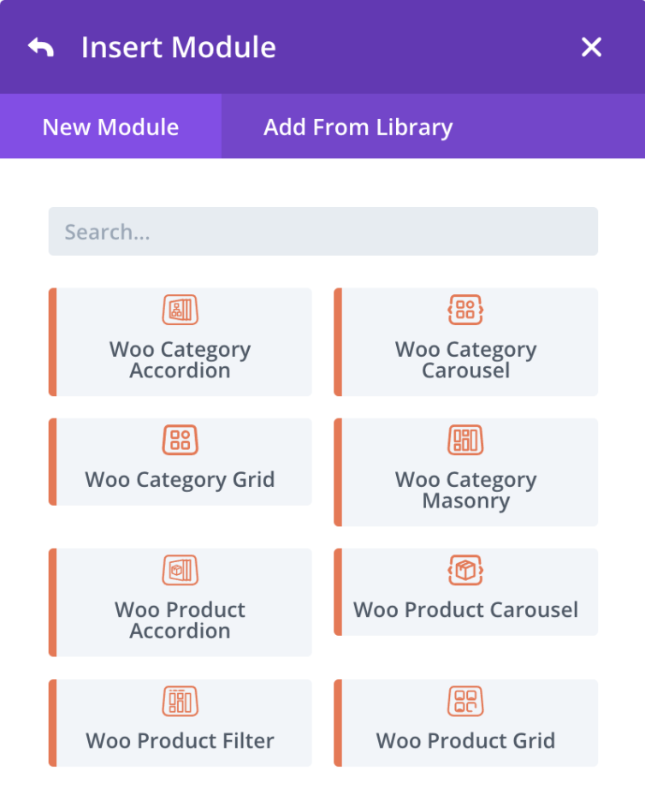Insert the Woo Product Filter module
The height and width of the screenshot is (812, 645).
180,722
